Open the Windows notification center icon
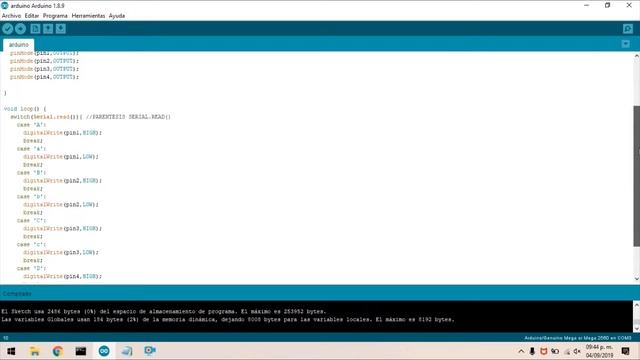This screenshot has width=640, height=360. (x=625, y=351)
